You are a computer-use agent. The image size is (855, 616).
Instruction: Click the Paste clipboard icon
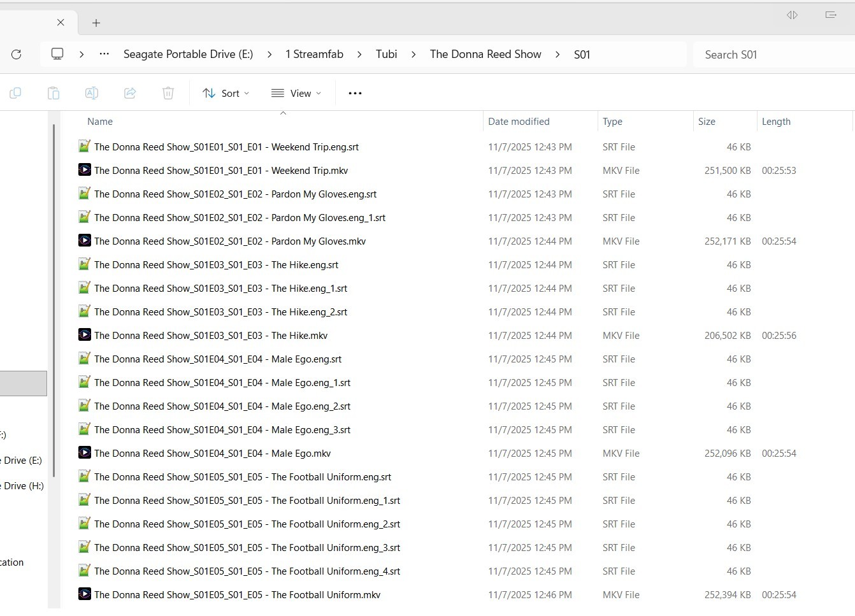54,94
